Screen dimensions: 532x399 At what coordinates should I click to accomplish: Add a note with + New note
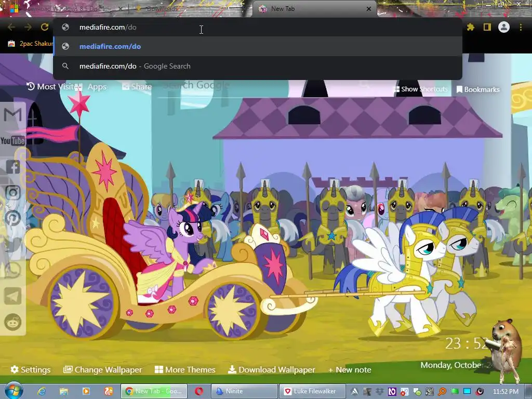350,369
